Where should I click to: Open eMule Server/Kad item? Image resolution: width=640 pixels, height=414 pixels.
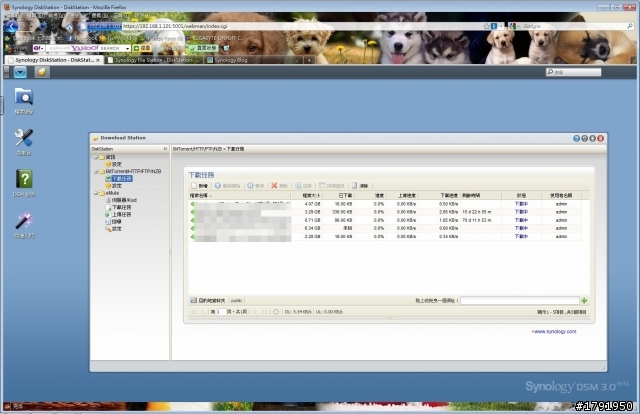(x=121, y=200)
